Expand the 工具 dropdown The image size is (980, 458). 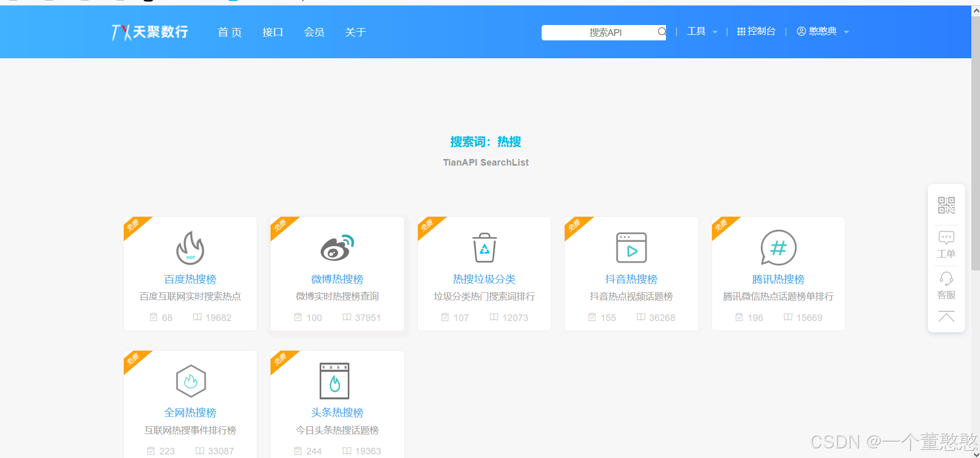[702, 32]
